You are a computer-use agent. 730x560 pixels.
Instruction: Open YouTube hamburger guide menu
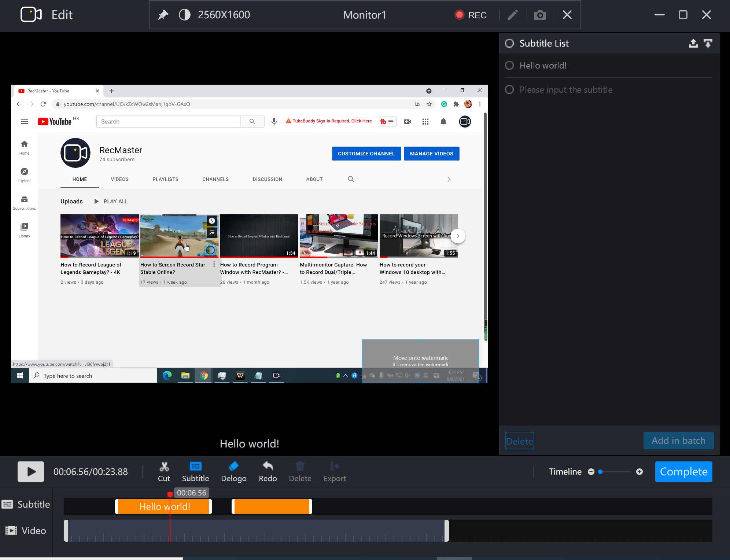click(x=24, y=122)
